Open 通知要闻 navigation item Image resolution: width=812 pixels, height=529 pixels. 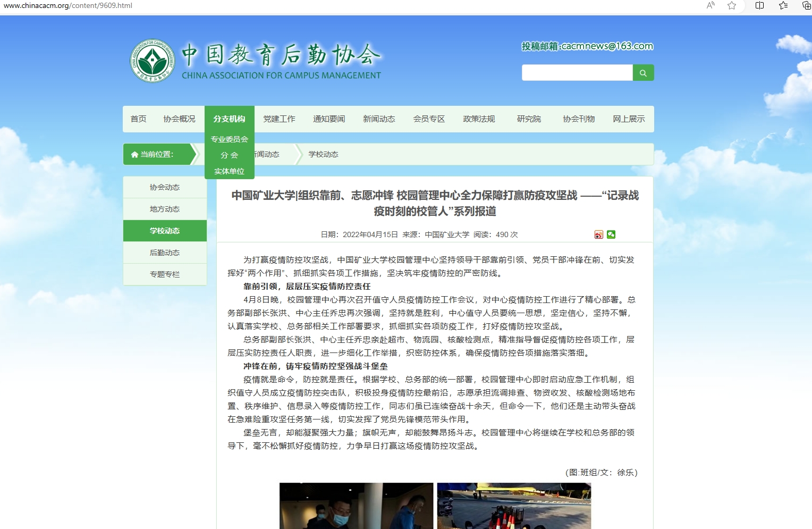point(329,119)
